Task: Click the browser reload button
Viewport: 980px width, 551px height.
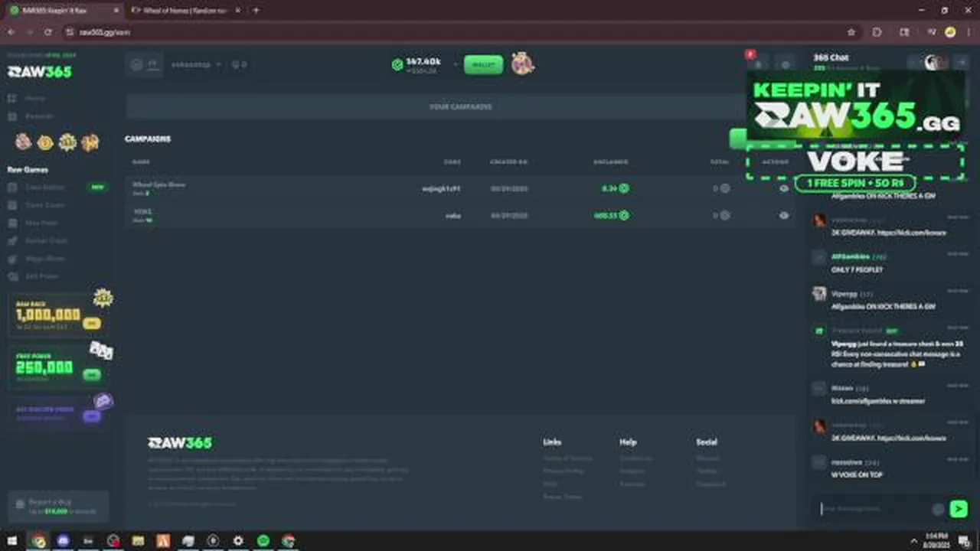Action: [48, 32]
